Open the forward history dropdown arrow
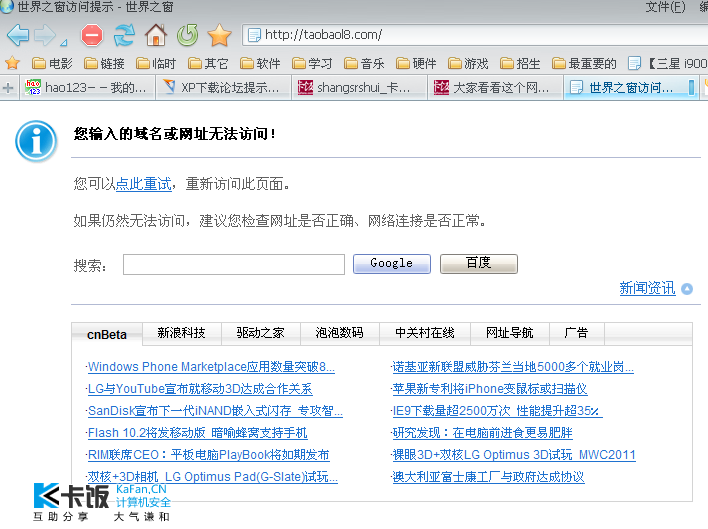708x529 pixels. coord(64,42)
